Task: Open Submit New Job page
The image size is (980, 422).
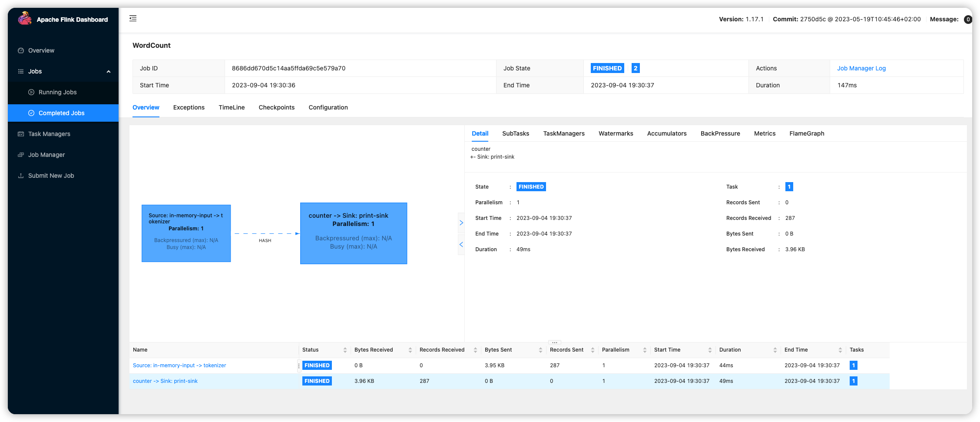Action: coord(51,176)
